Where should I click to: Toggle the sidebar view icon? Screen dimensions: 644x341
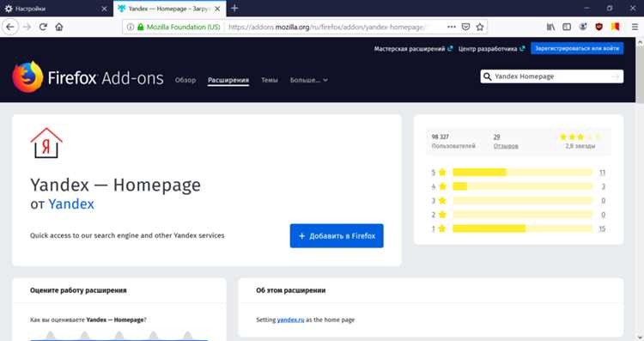click(567, 27)
